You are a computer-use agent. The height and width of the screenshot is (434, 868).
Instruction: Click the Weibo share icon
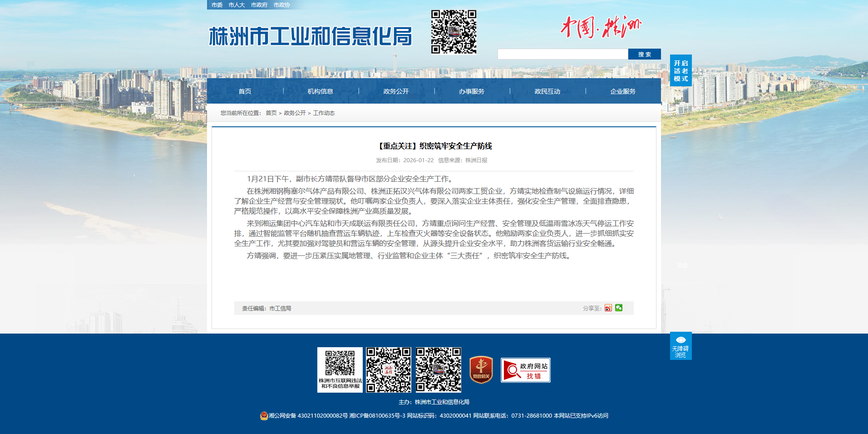[608, 308]
